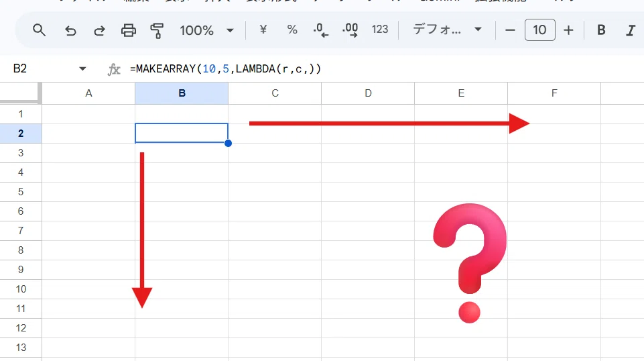644x361 pixels.
Task: Select row 13 header
Action: click(x=21, y=348)
